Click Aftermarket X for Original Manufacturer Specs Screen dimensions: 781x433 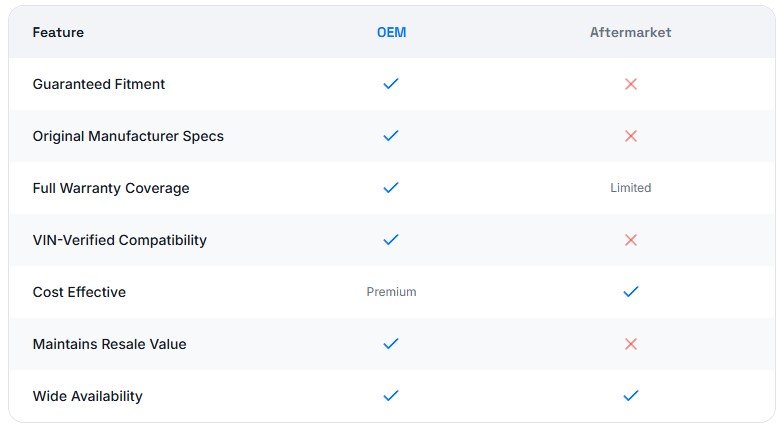630,136
